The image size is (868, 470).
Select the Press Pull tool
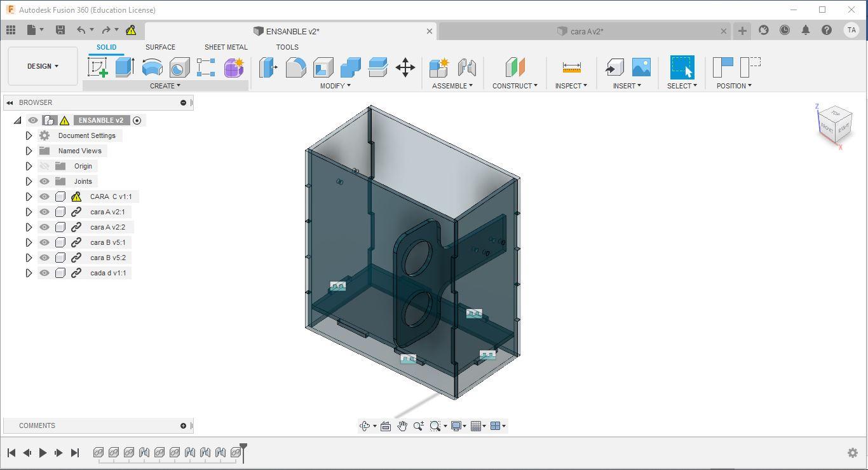[268, 67]
